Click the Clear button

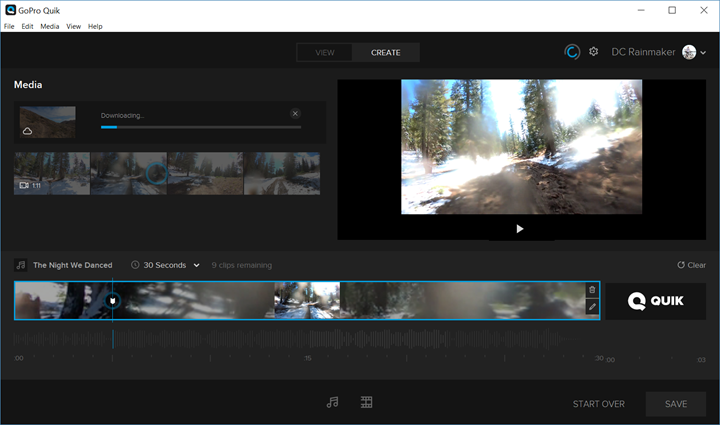[x=692, y=265]
